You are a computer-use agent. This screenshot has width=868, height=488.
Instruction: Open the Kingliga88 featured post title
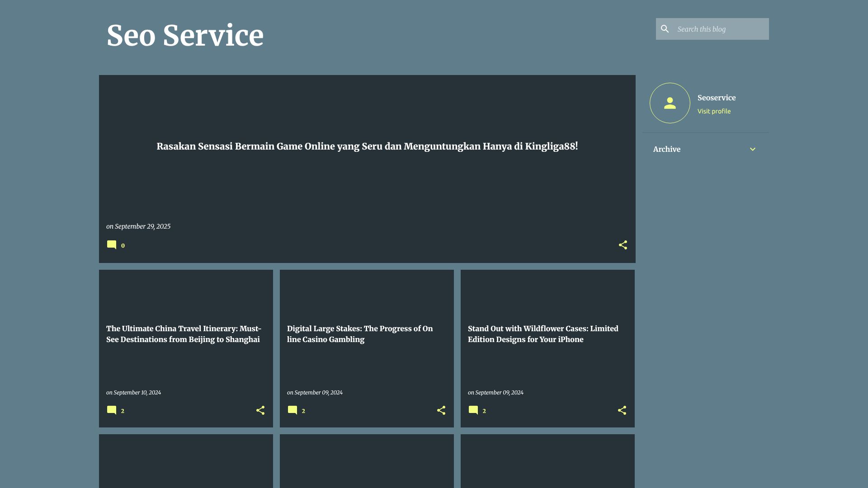point(367,146)
